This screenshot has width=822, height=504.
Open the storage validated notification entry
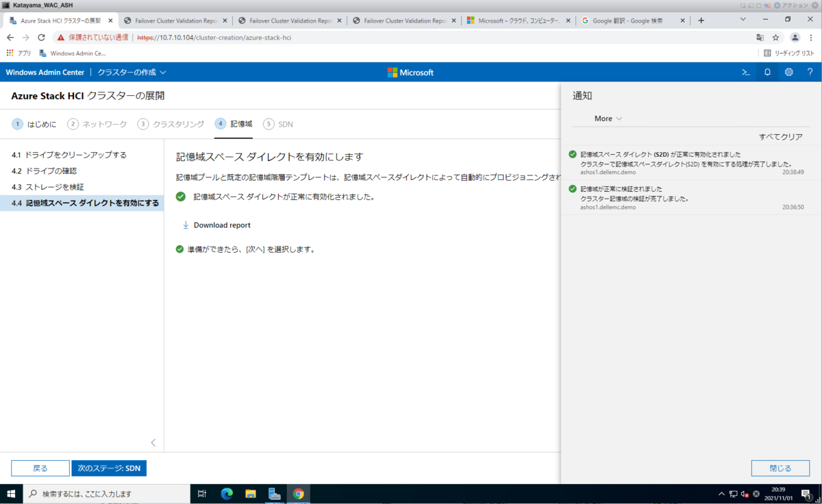coord(690,198)
